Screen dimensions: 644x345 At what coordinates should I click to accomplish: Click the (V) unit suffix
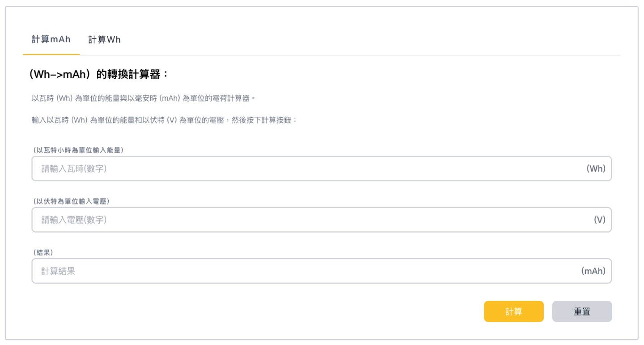pos(599,220)
